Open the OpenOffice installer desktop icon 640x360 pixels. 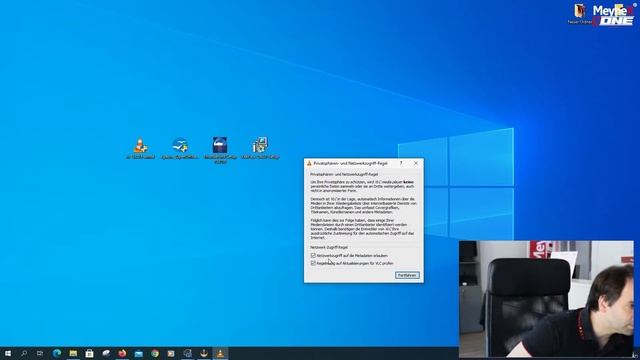point(180,145)
